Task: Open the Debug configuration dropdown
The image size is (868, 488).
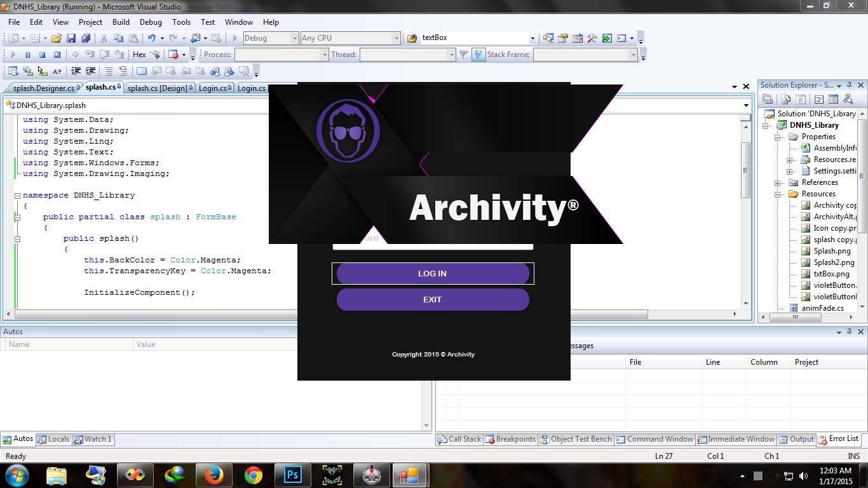Action: coord(294,38)
